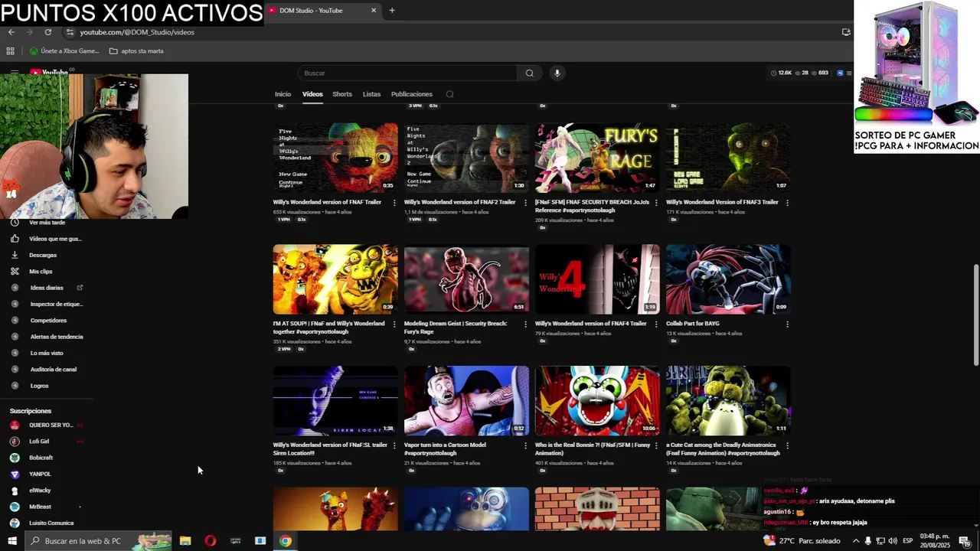Open the 'aptos sta marta' bookmark folder
The width and height of the screenshot is (980, 551).
click(136, 51)
